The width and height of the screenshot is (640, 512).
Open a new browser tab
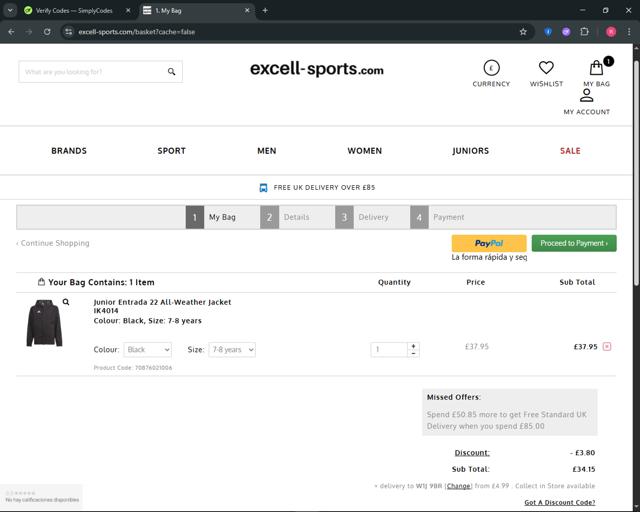pyautogui.click(x=265, y=11)
